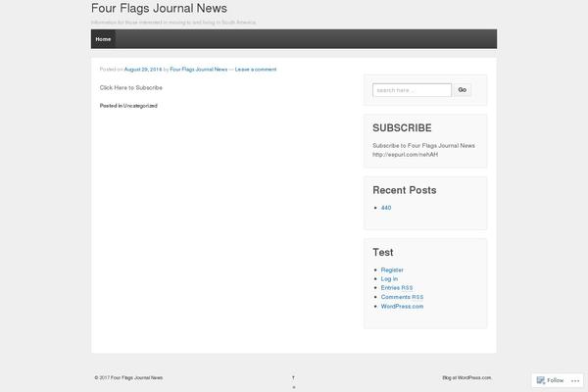Viewport: 588px width, 392px height.
Task: Select the Follow icon in the floating bar
Action: [540, 380]
